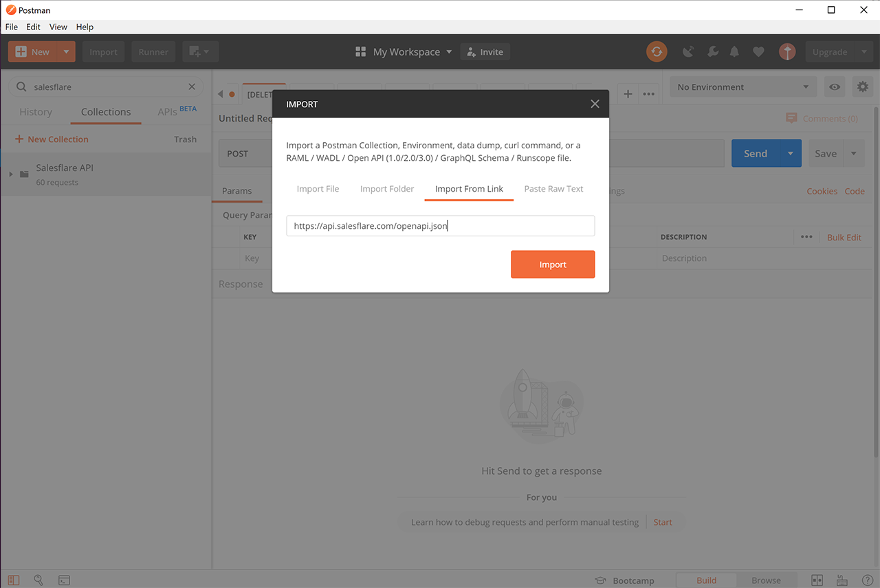Open Find and Replace magnifier icon
880x588 pixels.
tap(38, 580)
